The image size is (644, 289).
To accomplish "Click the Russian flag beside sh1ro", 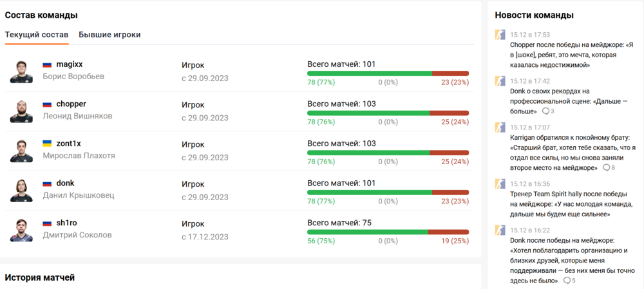I will click(47, 223).
